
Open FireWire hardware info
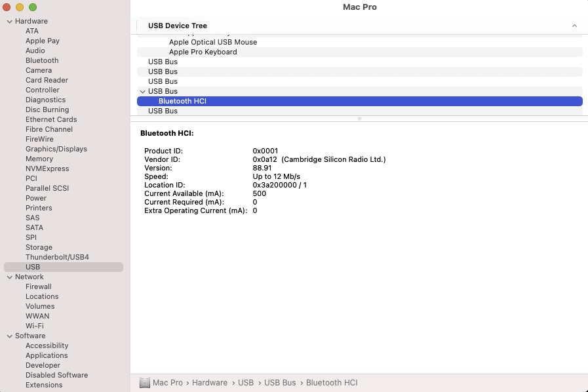click(x=39, y=139)
